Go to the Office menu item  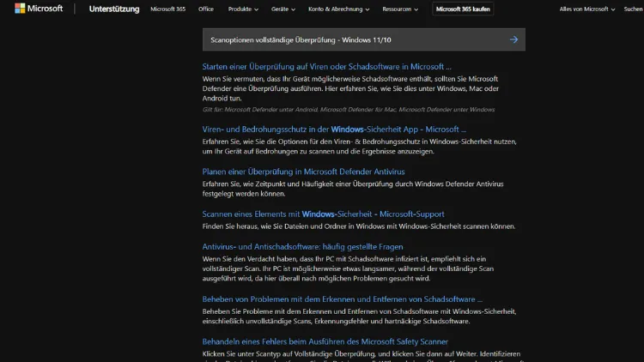[x=206, y=9]
